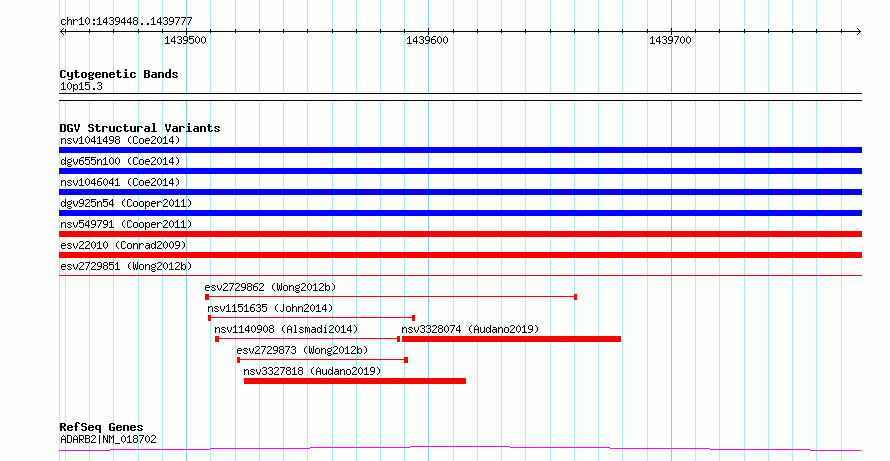Select the esv2729862 (Wong2012b) variant label
The width and height of the screenshot is (890, 461).
coord(270,287)
